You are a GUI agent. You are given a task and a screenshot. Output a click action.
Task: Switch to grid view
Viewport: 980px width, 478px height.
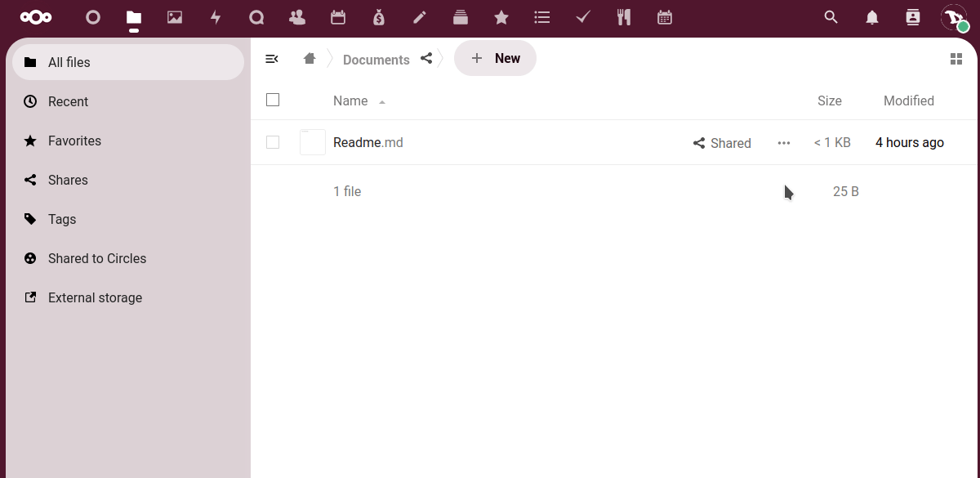pyautogui.click(x=956, y=59)
